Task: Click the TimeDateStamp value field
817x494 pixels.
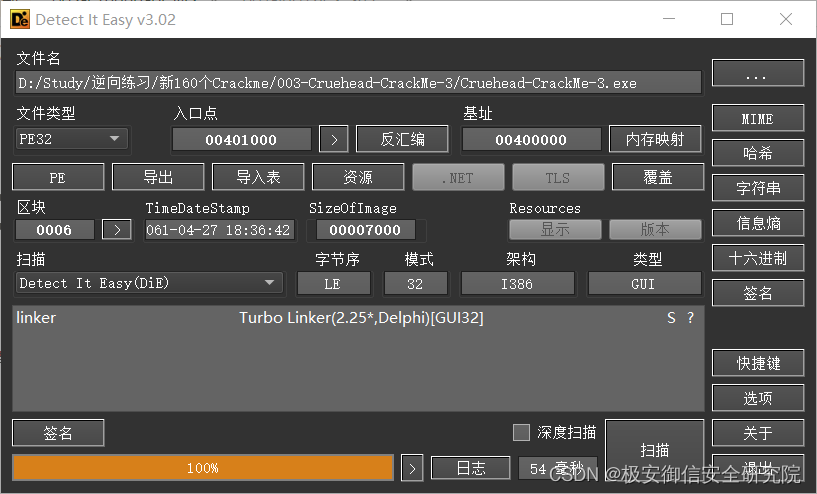Action: click(219, 230)
